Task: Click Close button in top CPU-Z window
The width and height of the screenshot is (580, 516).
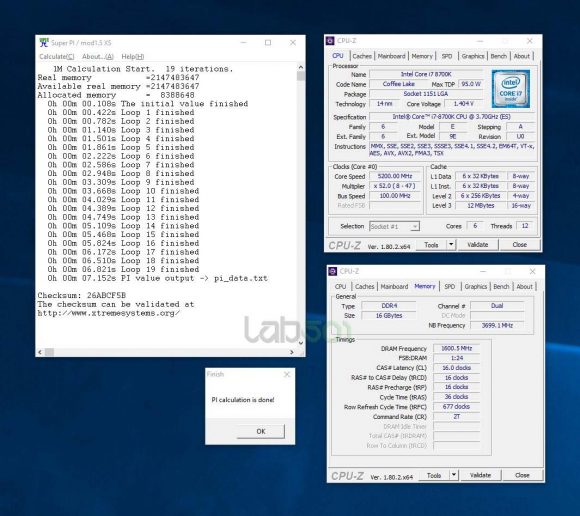Action: click(519, 244)
